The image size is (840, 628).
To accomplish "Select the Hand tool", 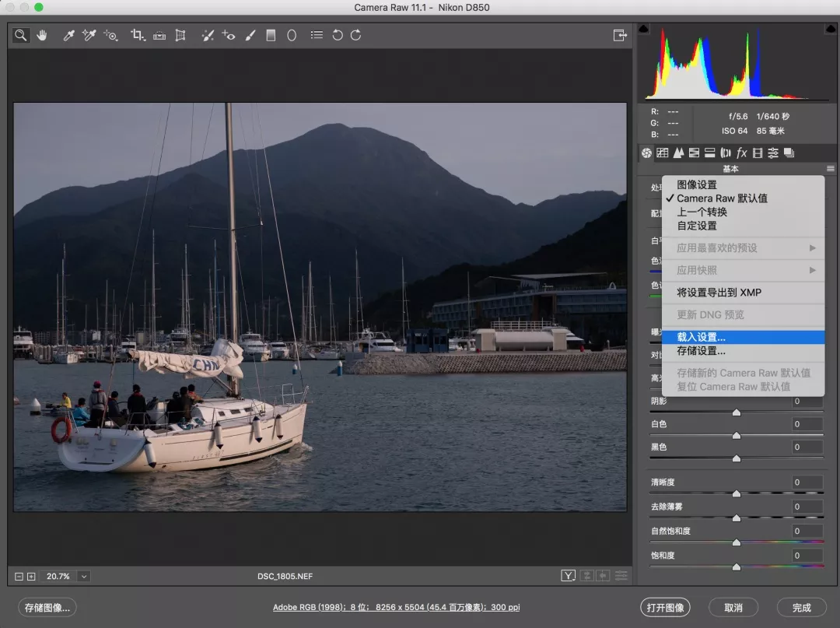I will click(x=42, y=35).
